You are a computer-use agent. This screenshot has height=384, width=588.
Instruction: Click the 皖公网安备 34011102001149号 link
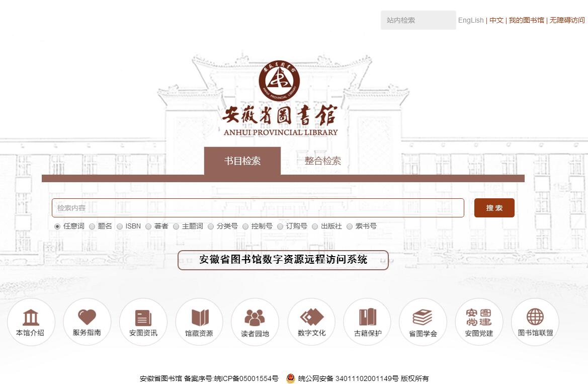coord(349,378)
